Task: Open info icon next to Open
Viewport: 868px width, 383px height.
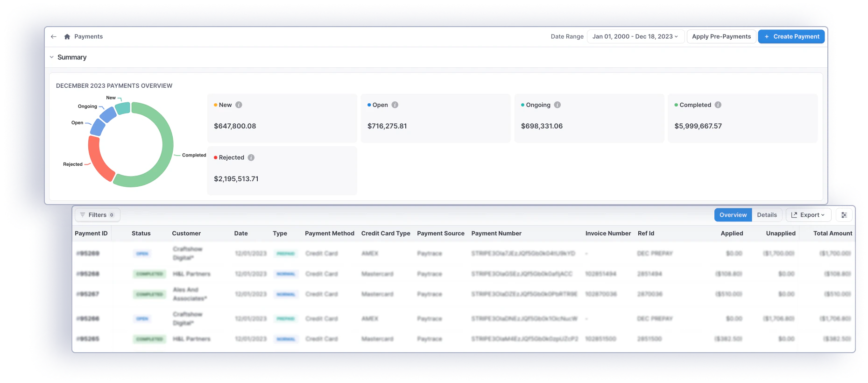Action: click(x=395, y=105)
